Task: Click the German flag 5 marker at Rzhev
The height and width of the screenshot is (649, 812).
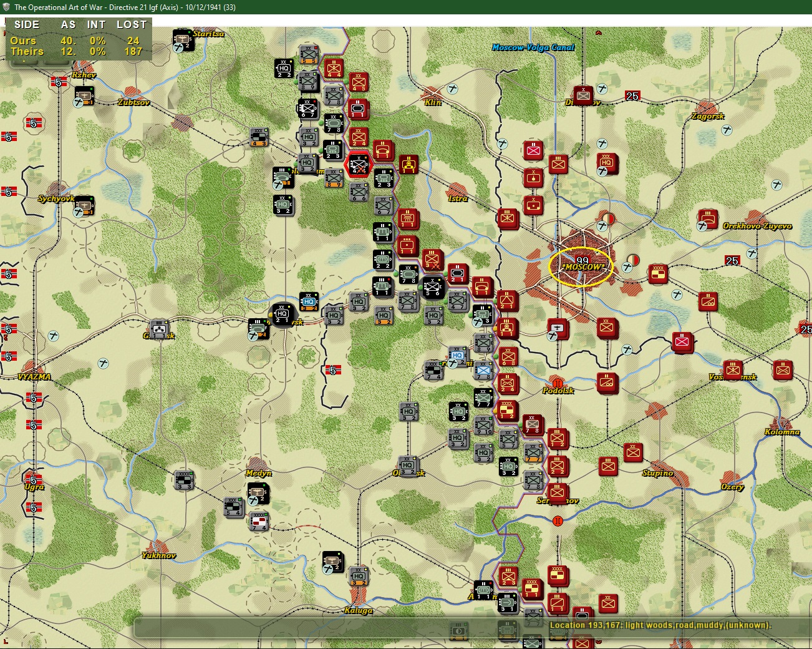Action: coord(59,82)
